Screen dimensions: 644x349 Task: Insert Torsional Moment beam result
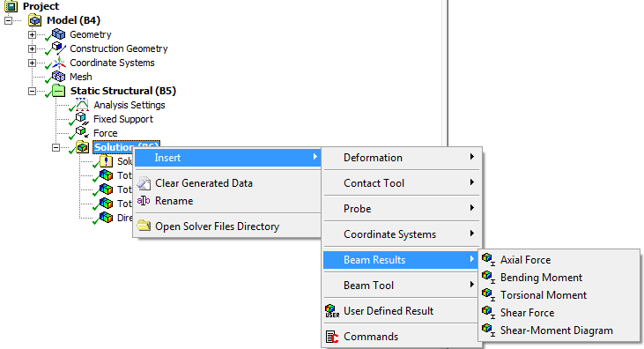pyautogui.click(x=559, y=295)
